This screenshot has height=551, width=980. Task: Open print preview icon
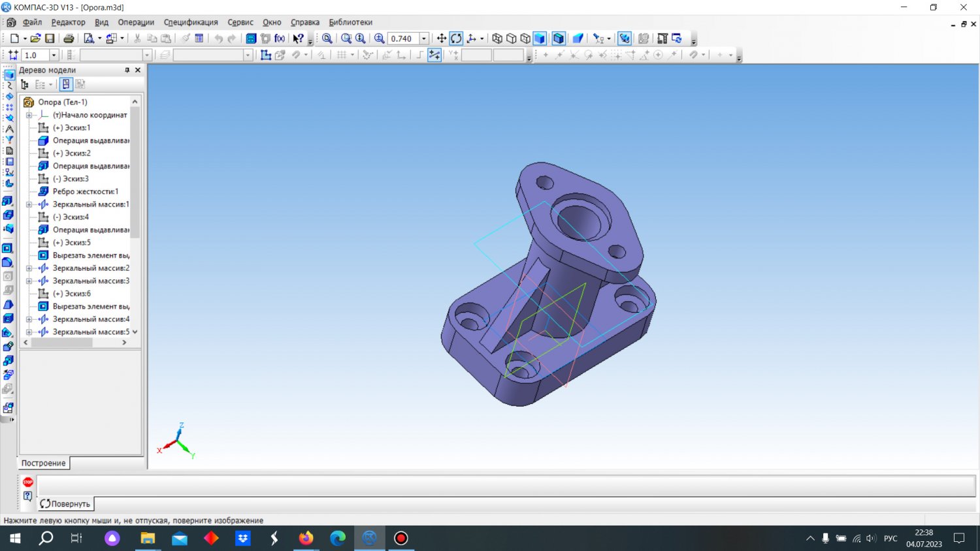point(89,39)
